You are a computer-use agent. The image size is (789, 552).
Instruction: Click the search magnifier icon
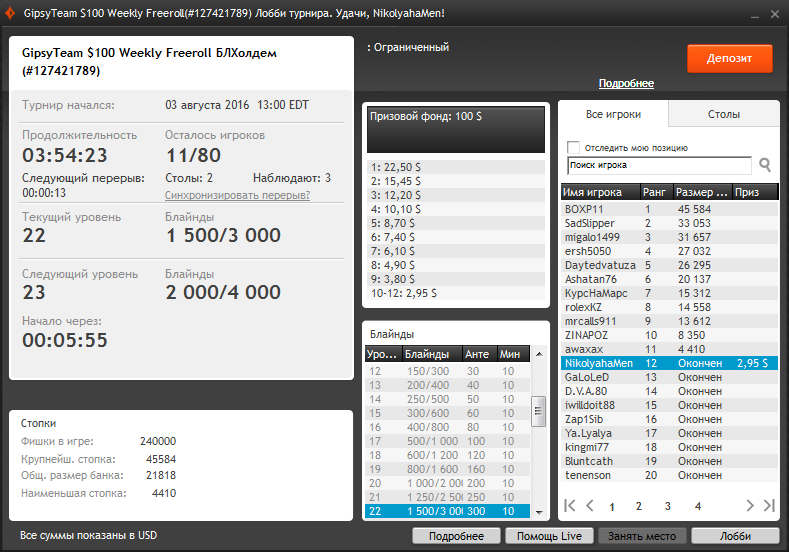pyautogui.click(x=765, y=165)
